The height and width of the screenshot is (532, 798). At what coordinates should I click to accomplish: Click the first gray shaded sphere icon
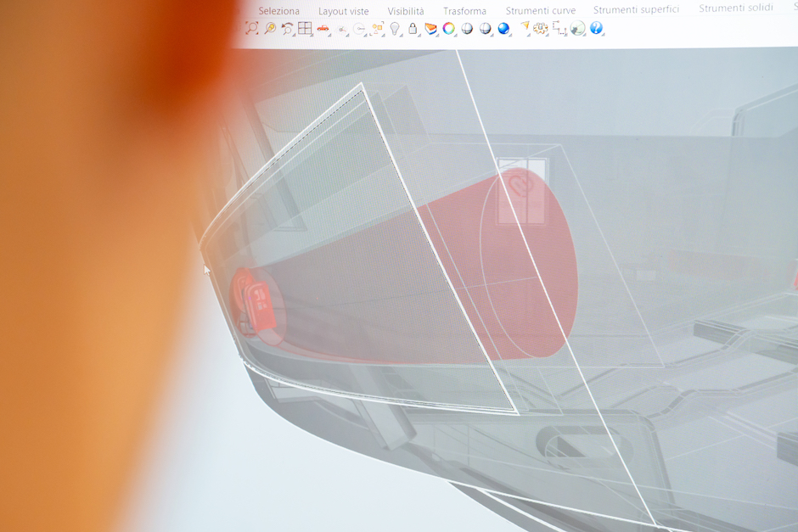pyautogui.click(x=467, y=29)
